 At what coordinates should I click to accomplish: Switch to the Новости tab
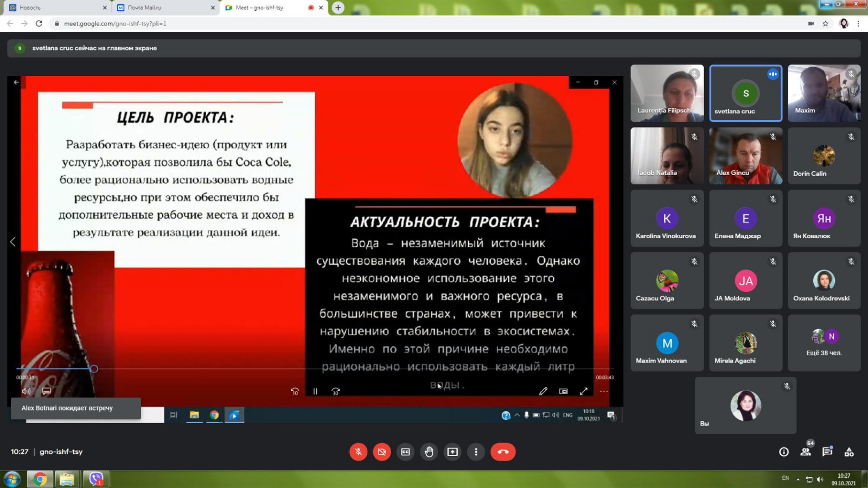pos(54,8)
